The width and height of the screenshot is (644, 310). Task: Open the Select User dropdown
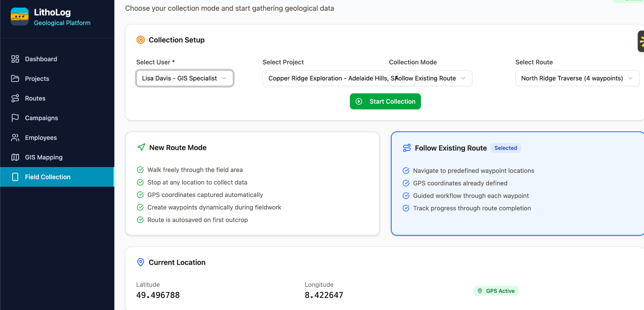(184, 78)
